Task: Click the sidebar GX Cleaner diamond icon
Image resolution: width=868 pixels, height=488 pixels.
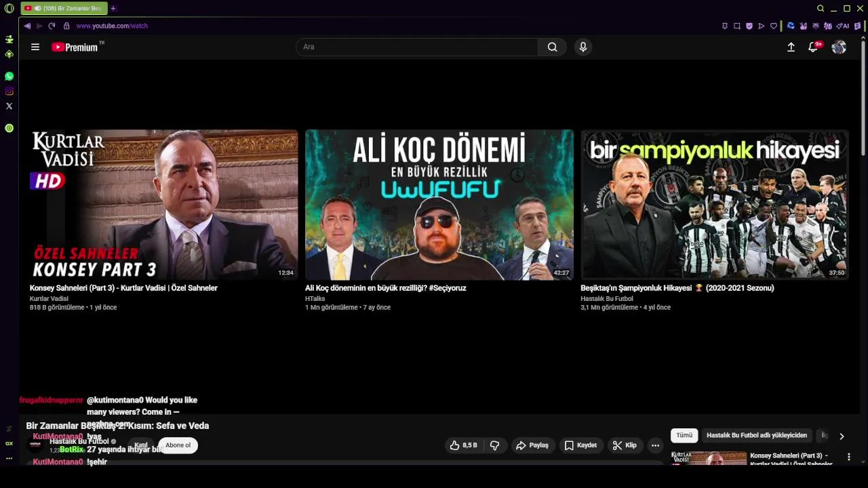Action: pos(9,54)
